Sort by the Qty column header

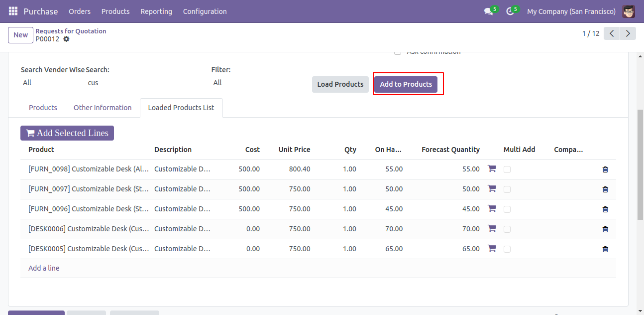coord(350,150)
